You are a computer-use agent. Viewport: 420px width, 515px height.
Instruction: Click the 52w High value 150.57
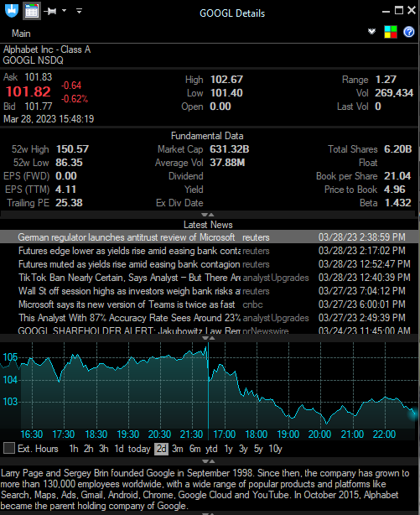click(72, 149)
